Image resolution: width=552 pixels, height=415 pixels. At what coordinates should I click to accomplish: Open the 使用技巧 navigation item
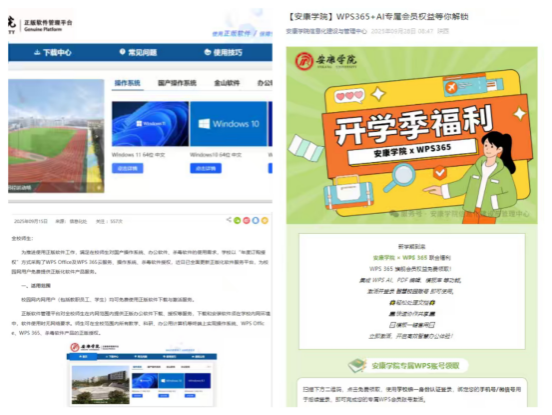(x=223, y=52)
